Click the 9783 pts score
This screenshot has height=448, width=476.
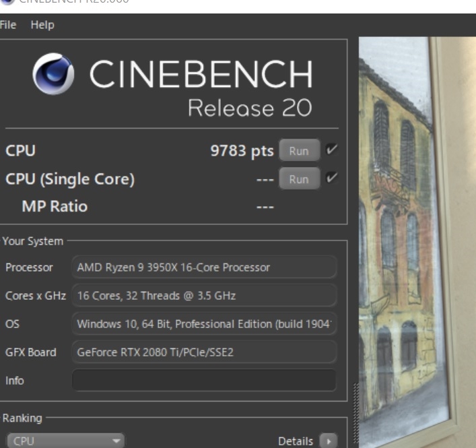242,151
